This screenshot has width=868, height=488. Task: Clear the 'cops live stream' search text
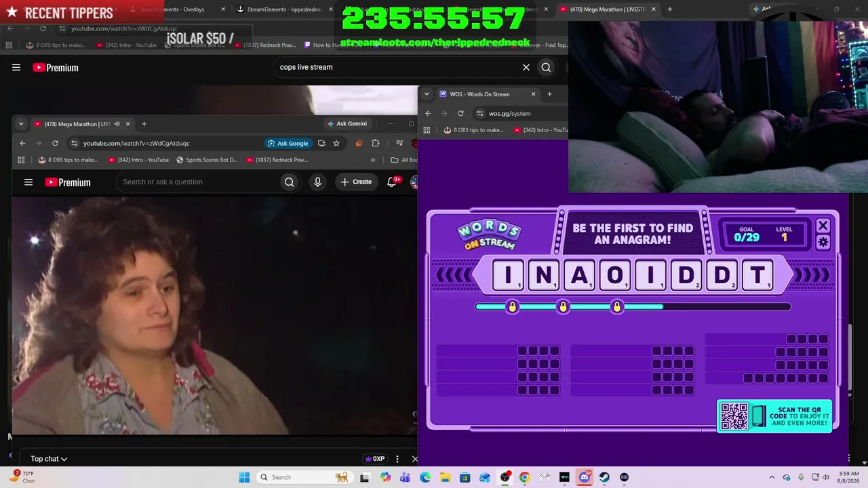point(526,67)
